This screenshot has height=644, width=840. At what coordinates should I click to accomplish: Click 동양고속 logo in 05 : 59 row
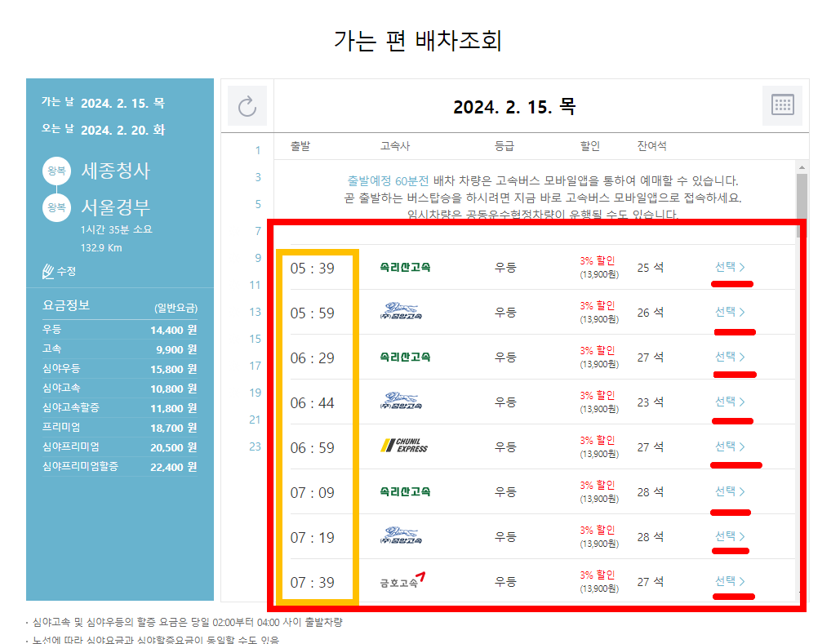pyautogui.click(x=401, y=311)
